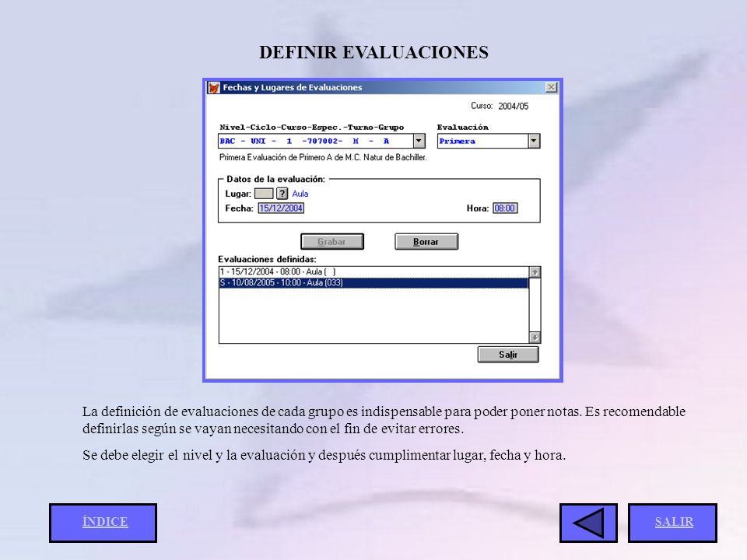Click the question mark lookup button beside Lugar
The height and width of the screenshot is (560, 747).
[282, 194]
